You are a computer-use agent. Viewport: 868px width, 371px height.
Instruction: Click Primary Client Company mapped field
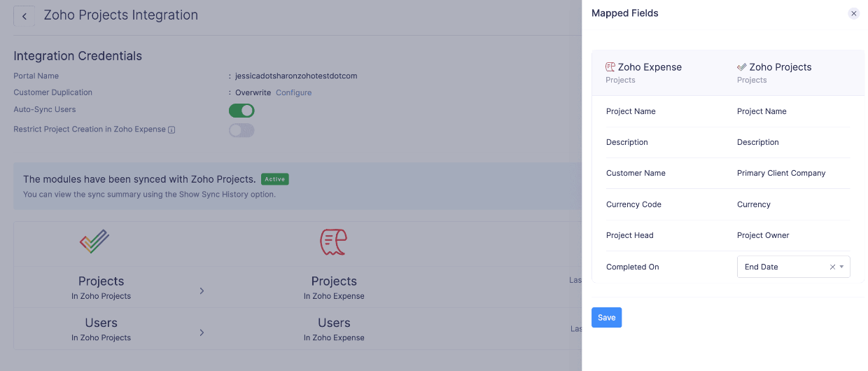781,173
